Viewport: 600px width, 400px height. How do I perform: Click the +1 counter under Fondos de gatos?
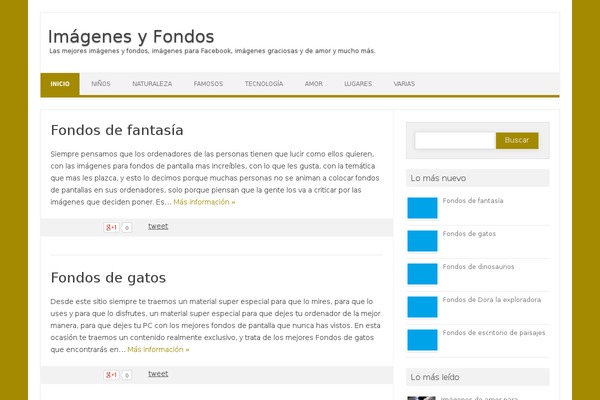pos(127,375)
